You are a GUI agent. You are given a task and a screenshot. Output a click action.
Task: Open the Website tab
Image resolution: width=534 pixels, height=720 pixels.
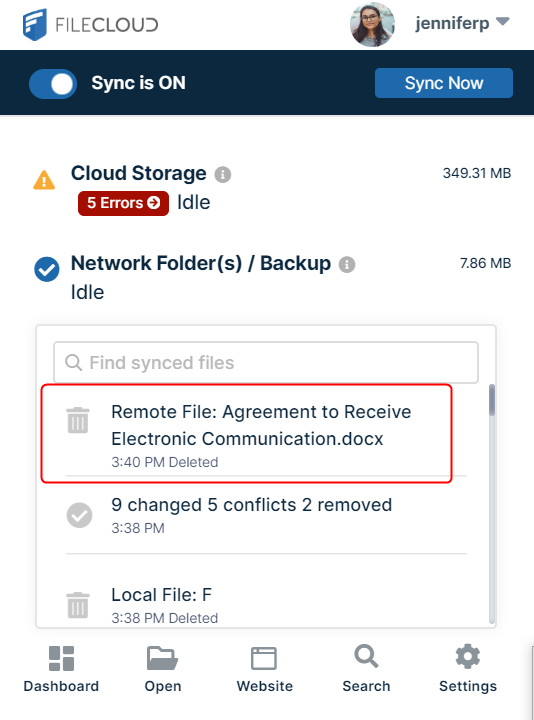[x=264, y=669]
